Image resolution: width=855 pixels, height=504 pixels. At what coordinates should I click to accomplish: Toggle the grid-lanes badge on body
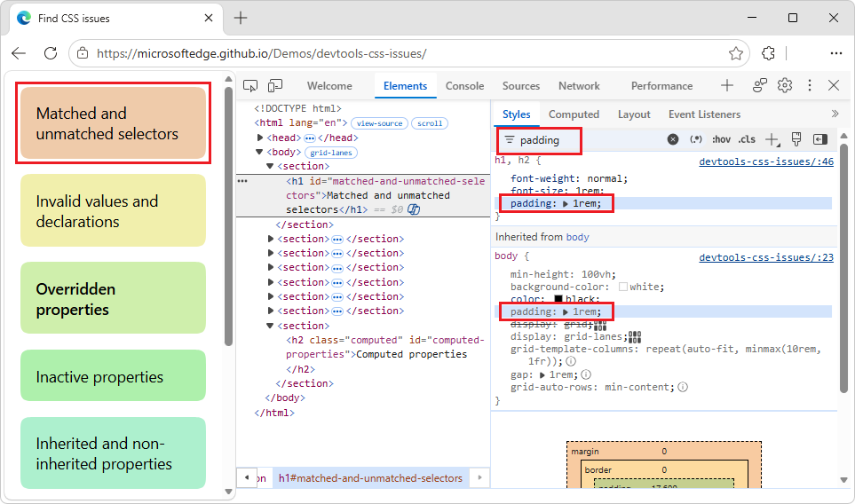click(331, 153)
